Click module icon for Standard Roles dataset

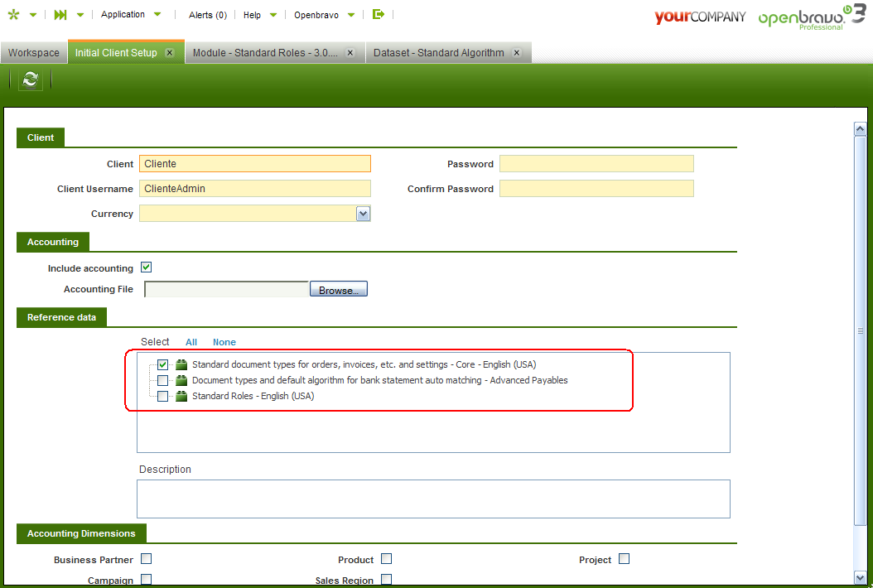pyautogui.click(x=181, y=396)
